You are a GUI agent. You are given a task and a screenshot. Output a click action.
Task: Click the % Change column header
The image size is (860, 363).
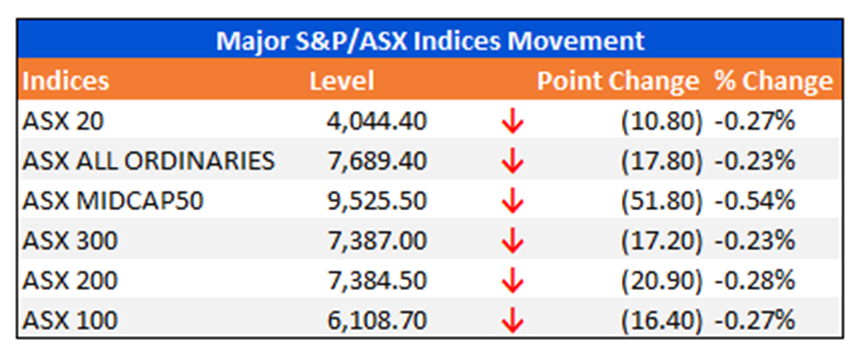tap(773, 81)
